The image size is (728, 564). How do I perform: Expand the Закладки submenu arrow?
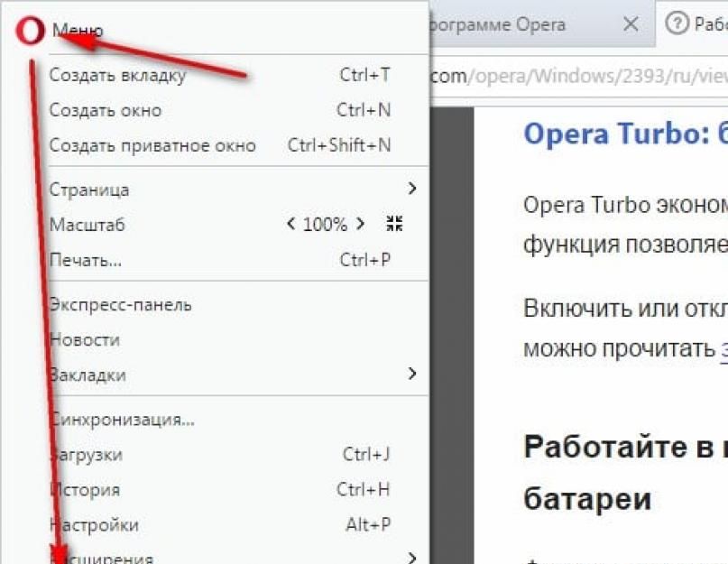click(x=412, y=373)
